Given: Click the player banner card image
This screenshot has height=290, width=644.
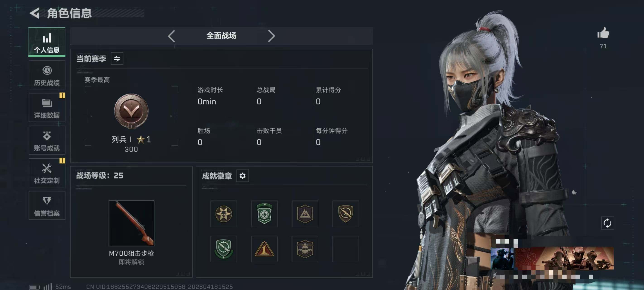Looking at the screenshot, I should pyautogui.click(x=552, y=258).
